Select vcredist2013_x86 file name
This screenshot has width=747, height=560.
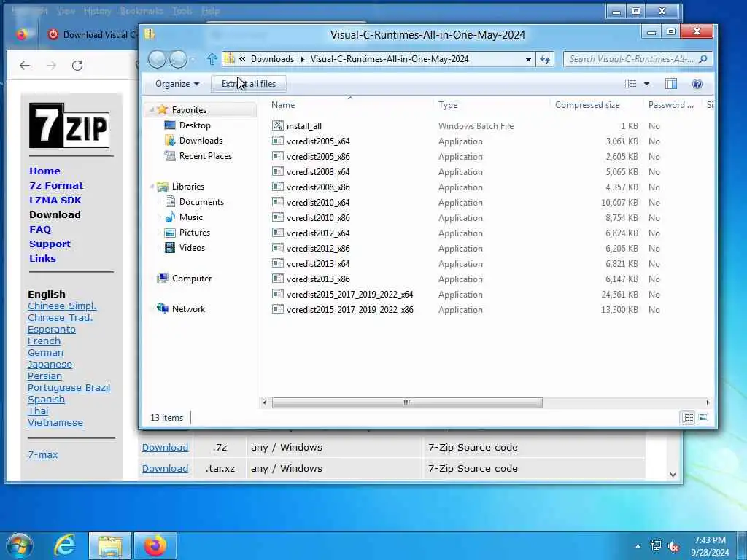tap(318, 279)
